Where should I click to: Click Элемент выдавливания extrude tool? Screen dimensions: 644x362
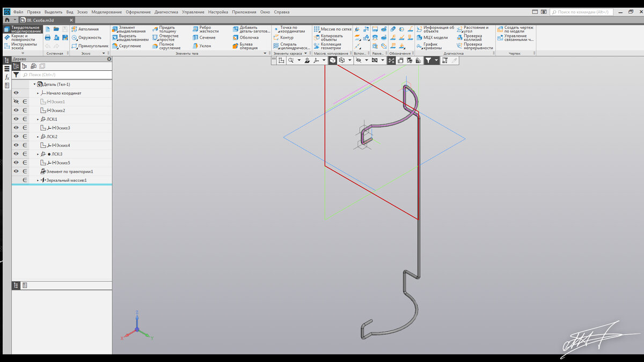click(x=128, y=29)
